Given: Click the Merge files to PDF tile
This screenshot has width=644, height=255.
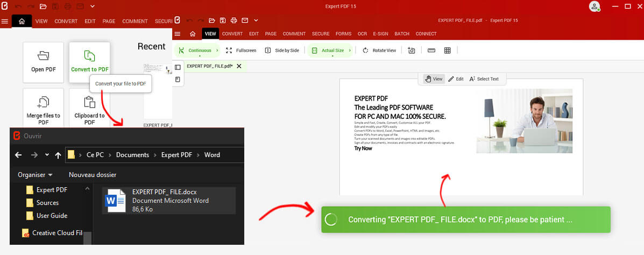Looking at the screenshot, I should coord(44,109).
